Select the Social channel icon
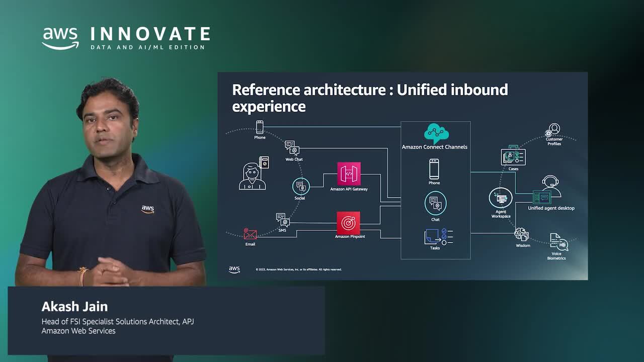The image size is (644, 362). click(301, 186)
